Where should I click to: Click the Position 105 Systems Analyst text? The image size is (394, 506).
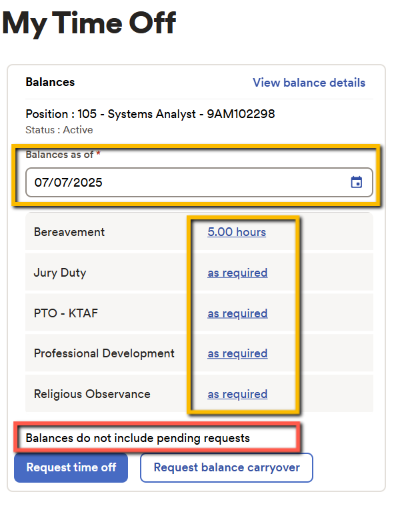click(150, 114)
